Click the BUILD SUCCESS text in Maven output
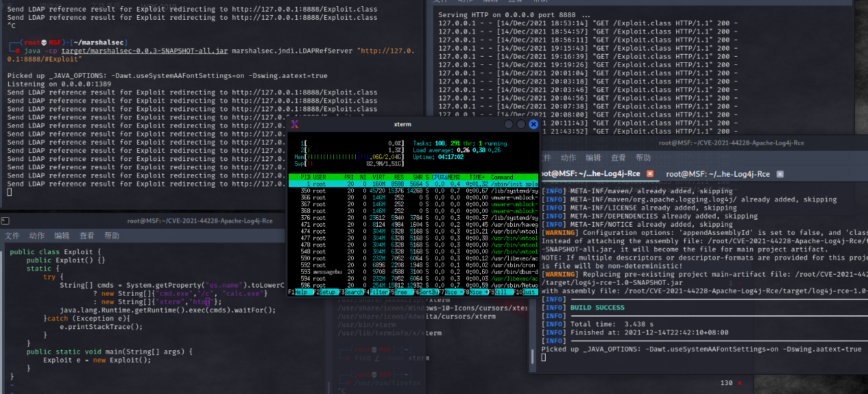Image resolution: width=868 pixels, height=394 pixels. click(x=597, y=307)
